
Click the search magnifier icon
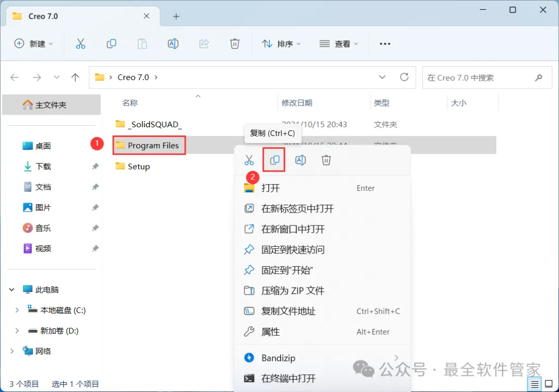coord(539,78)
